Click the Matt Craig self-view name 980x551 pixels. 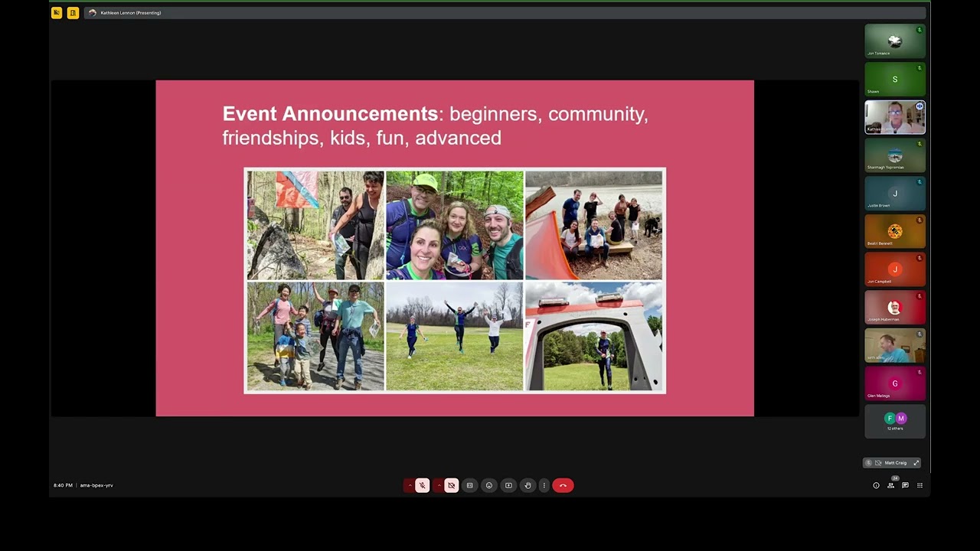pos(896,463)
